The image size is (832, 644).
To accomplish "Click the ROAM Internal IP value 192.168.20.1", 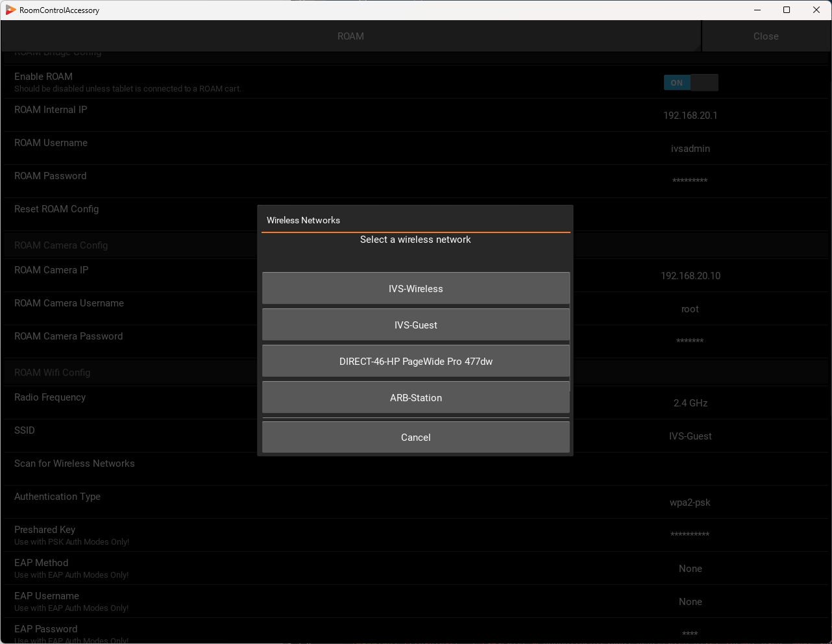I will point(690,116).
